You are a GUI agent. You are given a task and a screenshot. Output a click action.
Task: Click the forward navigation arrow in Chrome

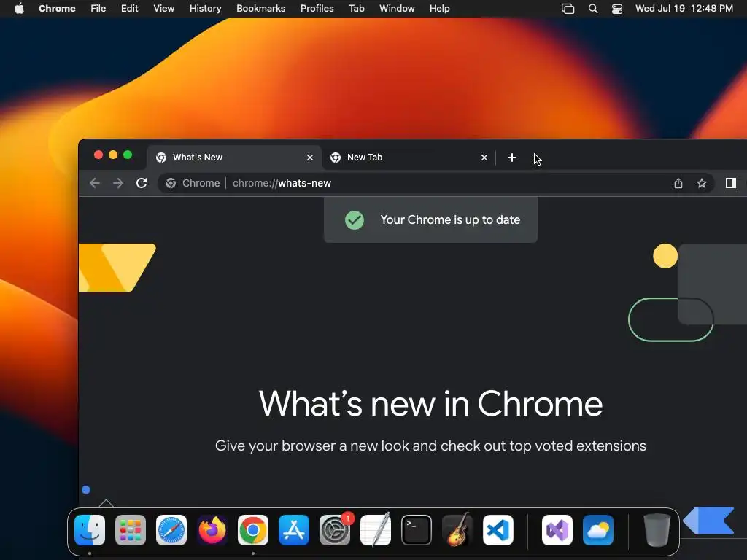pos(118,183)
